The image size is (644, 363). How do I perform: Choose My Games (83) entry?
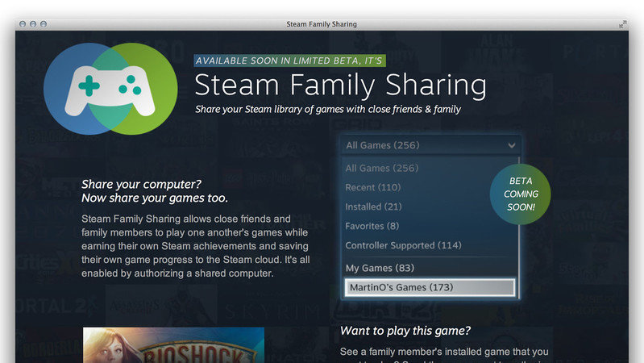pyautogui.click(x=380, y=268)
